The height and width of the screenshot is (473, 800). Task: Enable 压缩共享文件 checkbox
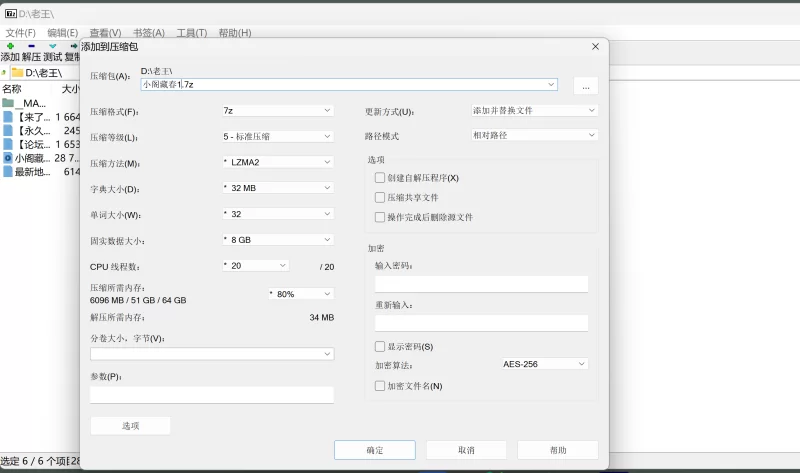(380, 197)
